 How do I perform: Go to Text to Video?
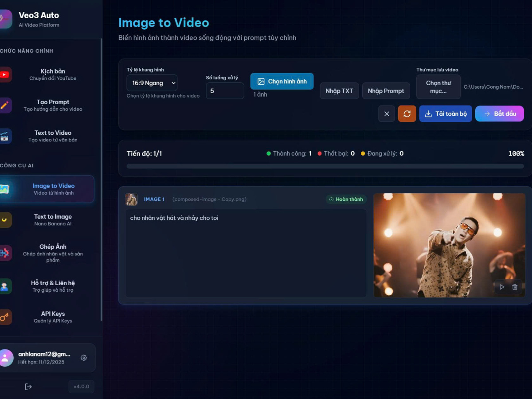point(52,136)
